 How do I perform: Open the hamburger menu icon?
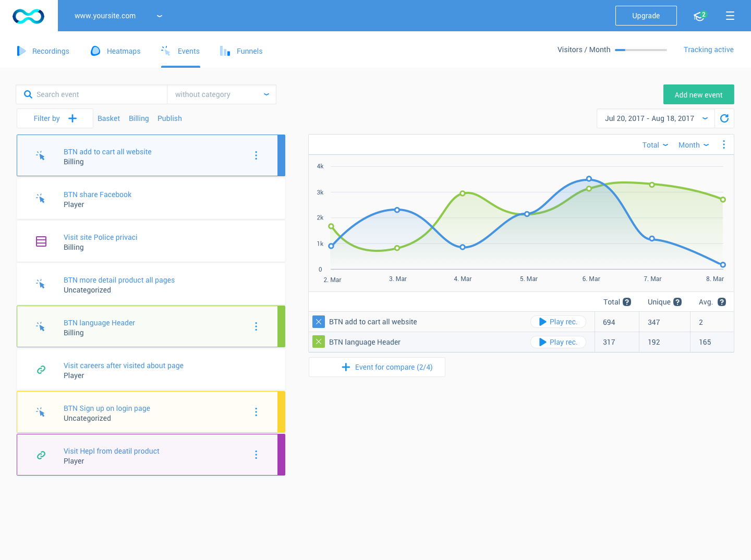click(x=730, y=16)
